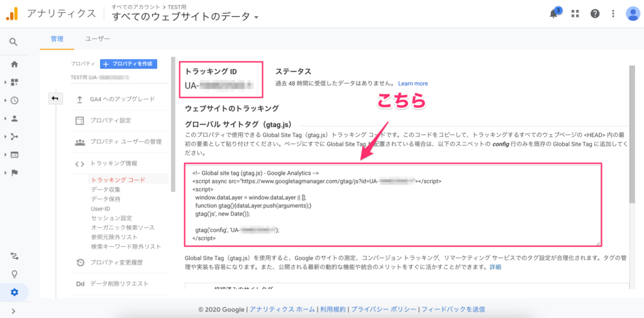Open Acquisition branching icon in sidebar

coord(14,136)
